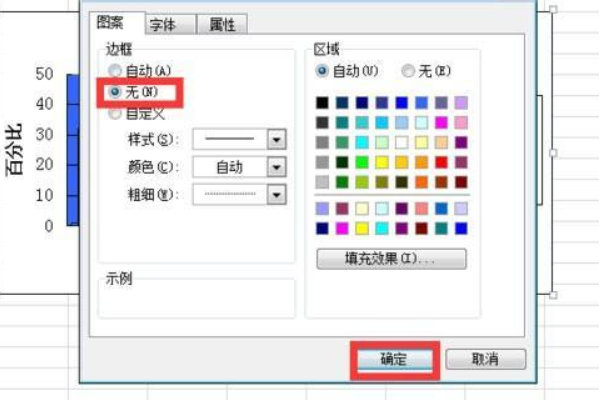Pick the silver-gray swatch starting the fifth row
The height and width of the screenshot is (400, 600).
(x=322, y=182)
